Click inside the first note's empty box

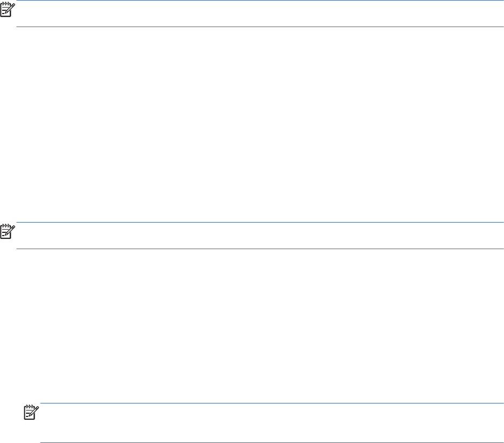(260, 14)
